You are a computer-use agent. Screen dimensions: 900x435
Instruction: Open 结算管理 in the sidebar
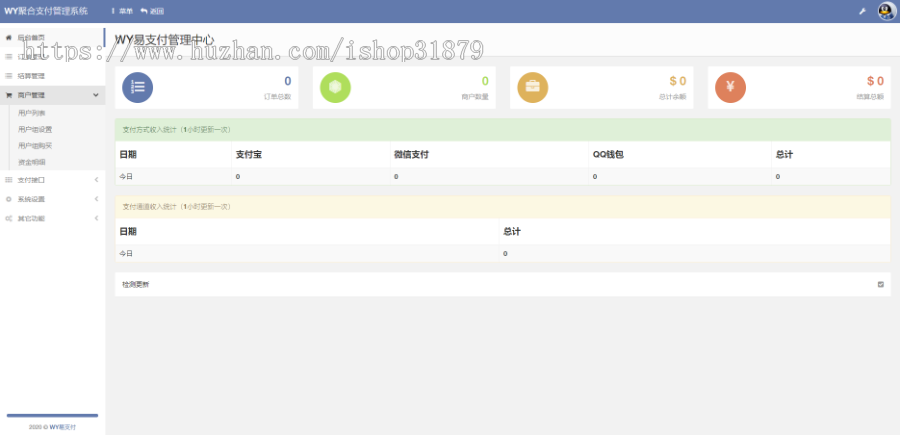[x=31, y=75]
